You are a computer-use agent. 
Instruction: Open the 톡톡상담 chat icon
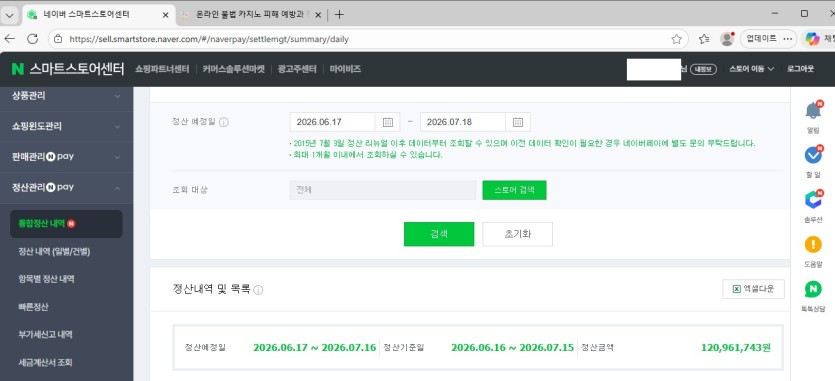tap(813, 289)
